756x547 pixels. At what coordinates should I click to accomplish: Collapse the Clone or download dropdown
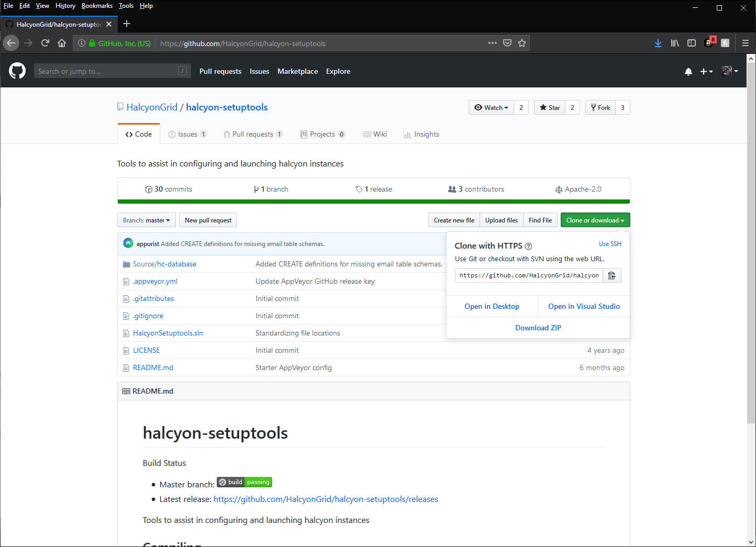pyautogui.click(x=595, y=220)
